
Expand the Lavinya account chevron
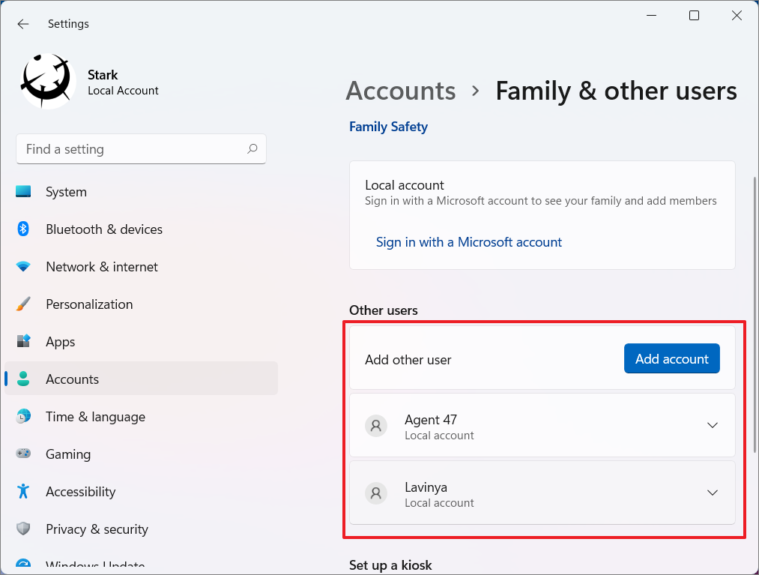(x=712, y=493)
